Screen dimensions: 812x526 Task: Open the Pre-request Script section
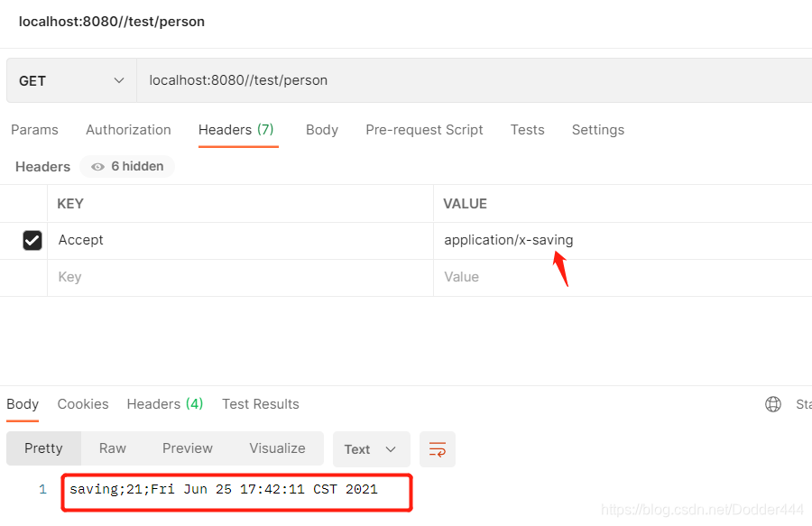tap(424, 130)
